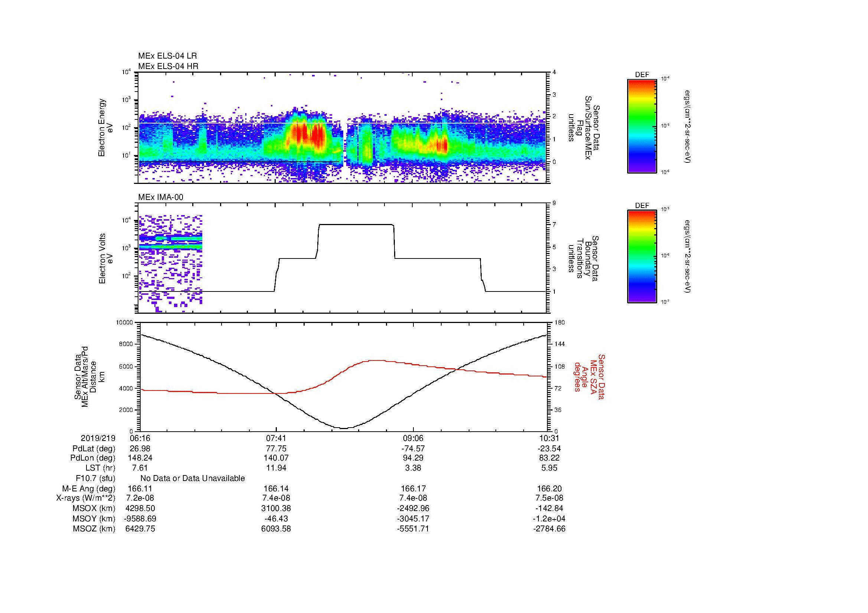Click the PdLon value 148.24
The height and width of the screenshot is (613, 868).
140,458
